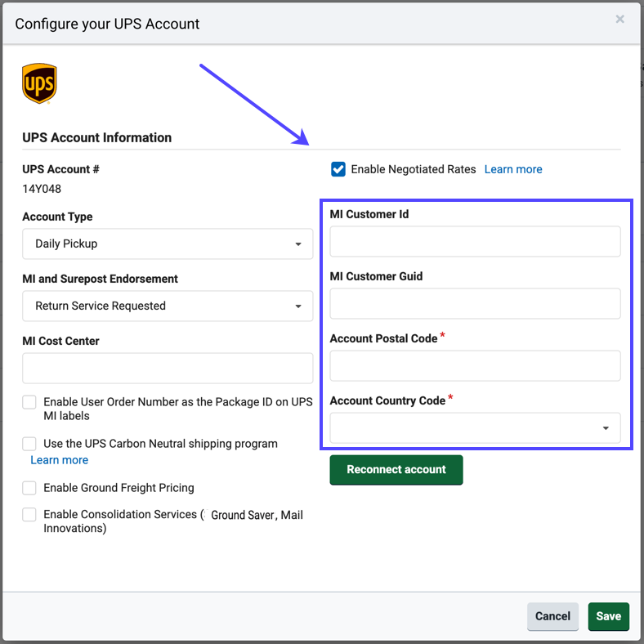
Task: Toggle Enable Consolidation Services checkbox
Action: tap(29, 515)
